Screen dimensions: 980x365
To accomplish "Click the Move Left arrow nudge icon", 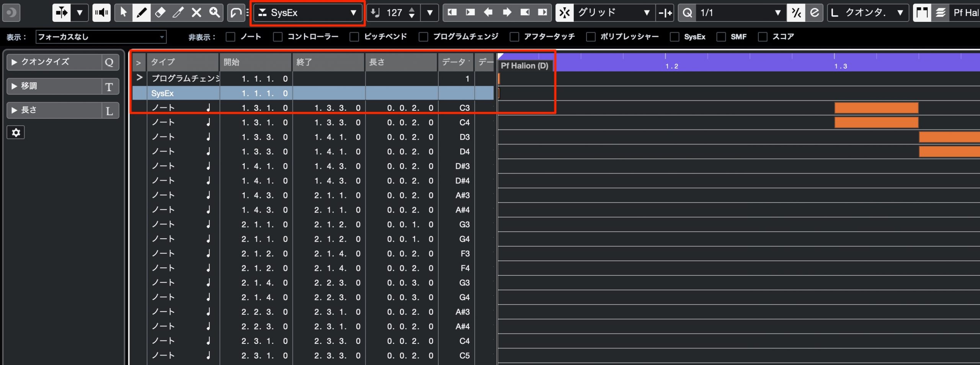I will [x=488, y=13].
